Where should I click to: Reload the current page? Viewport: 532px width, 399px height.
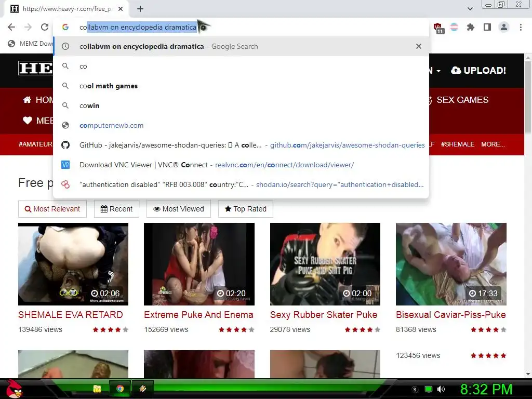pos(45,27)
